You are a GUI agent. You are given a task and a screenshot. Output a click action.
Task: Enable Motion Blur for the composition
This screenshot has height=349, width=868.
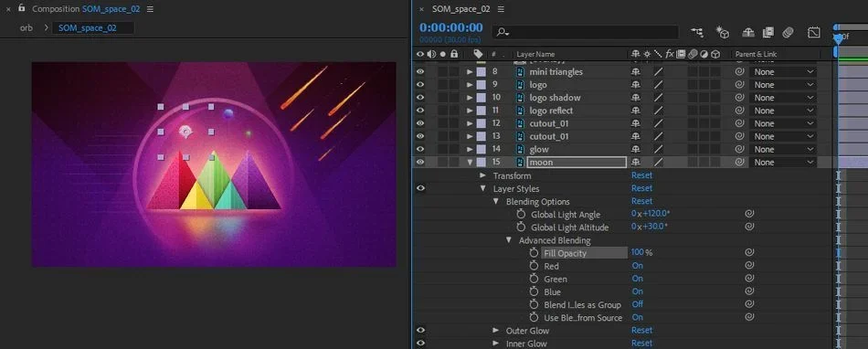pyautogui.click(x=789, y=33)
